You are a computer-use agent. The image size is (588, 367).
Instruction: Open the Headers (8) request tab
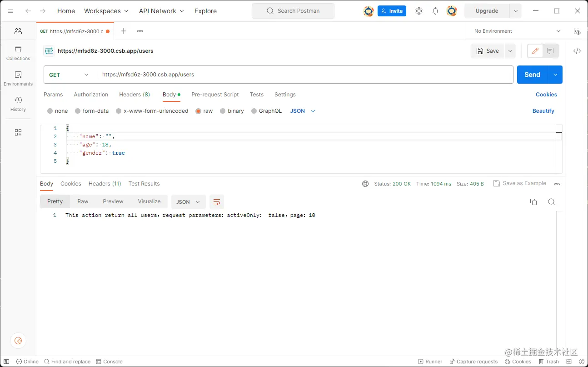[x=135, y=95]
